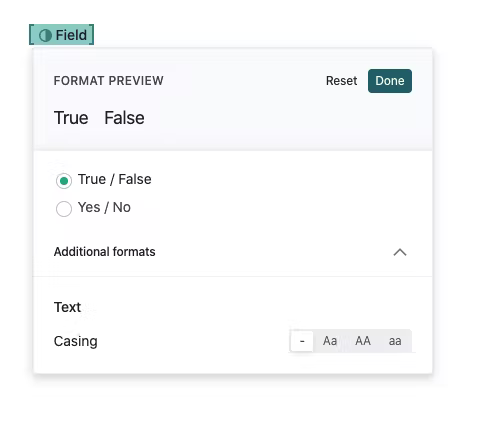Apply uppercase with the AA option
Viewport: 490px width, 427px height.
click(363, 341)
